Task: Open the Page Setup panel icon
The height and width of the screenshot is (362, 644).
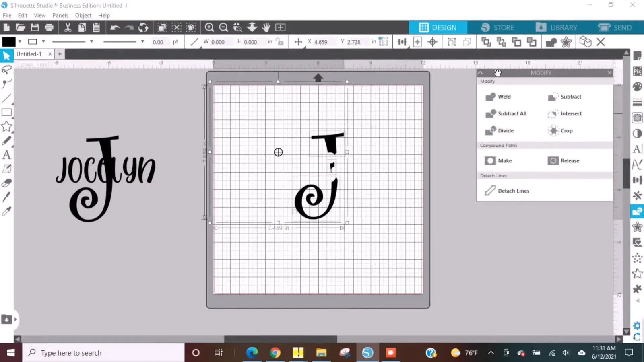Action: [637, 56]
